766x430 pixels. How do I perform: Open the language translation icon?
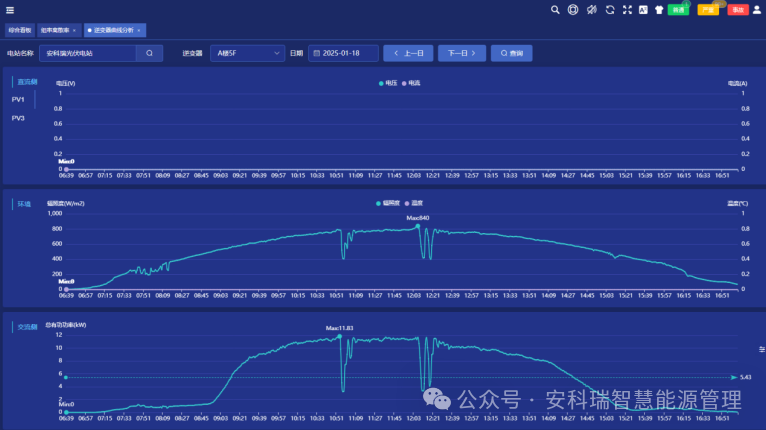point(643,10)
